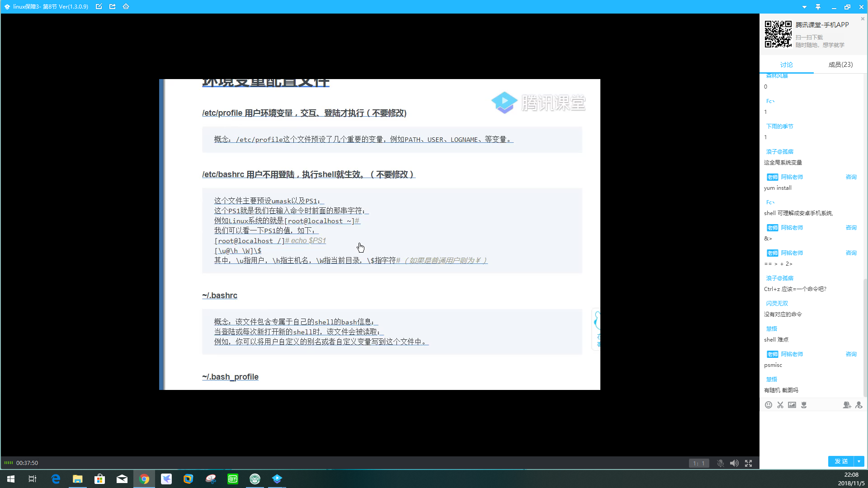Click the /etc/profile heading line in slide
868x488 pixels.
[x=304, y=113]
